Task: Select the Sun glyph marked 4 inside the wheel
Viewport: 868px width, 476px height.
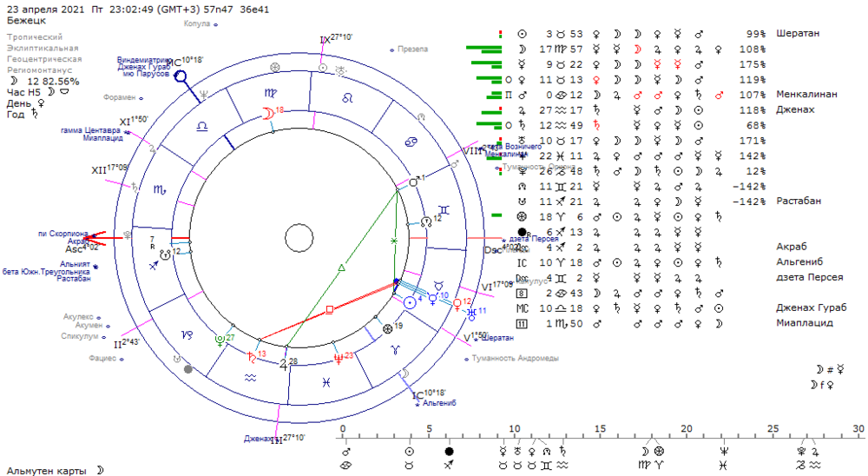Action: 410,302
